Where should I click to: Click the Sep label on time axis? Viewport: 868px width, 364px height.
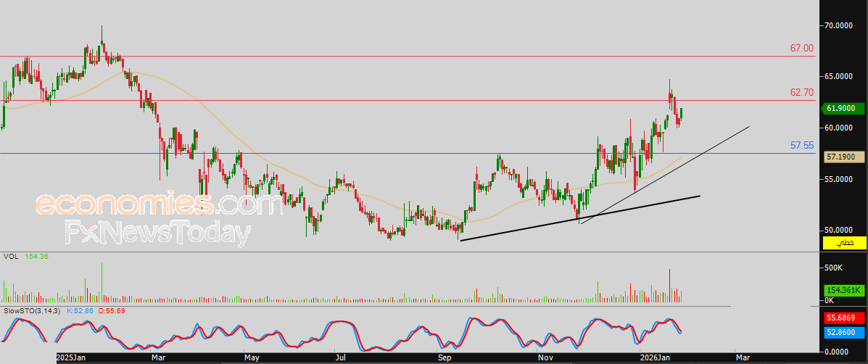pos(443,358)
